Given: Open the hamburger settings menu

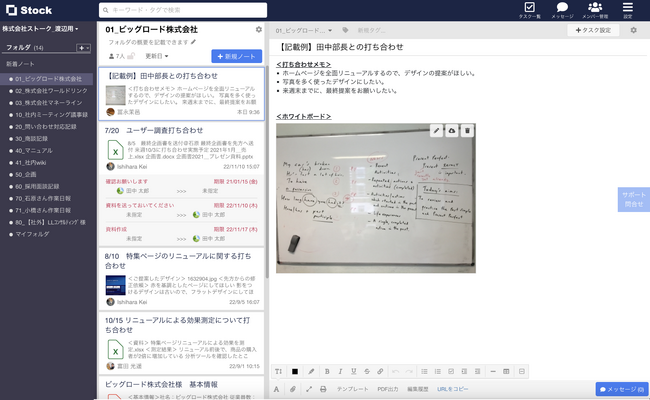Looking at the screenshot, I should tap(628, 10).
